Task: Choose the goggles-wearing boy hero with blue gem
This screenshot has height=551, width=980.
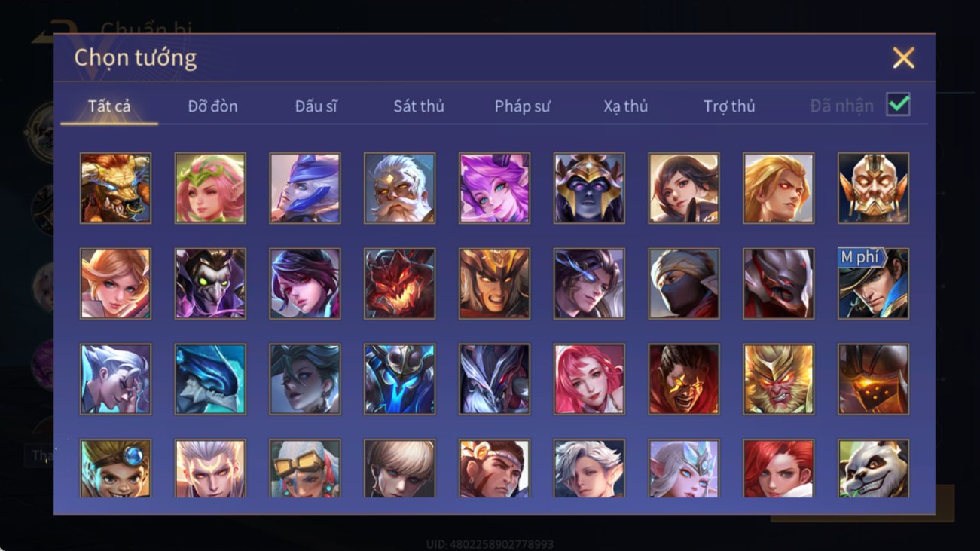Action: (115, 469)
